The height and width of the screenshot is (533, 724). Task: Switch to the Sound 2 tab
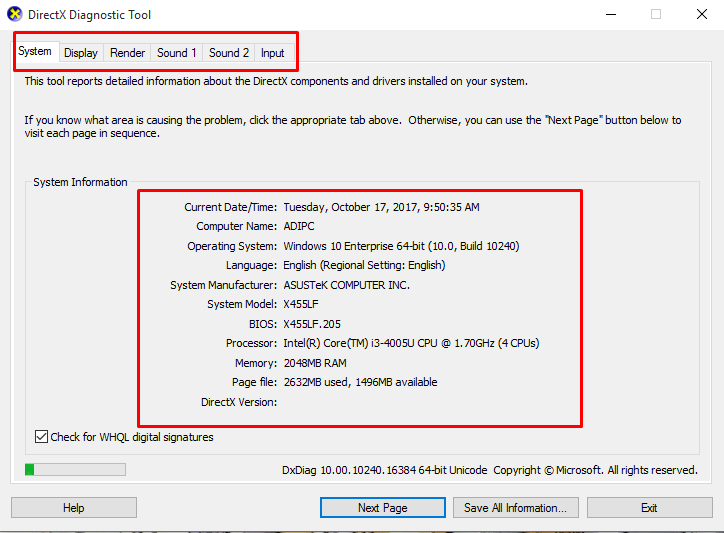(x=229, y=53)
